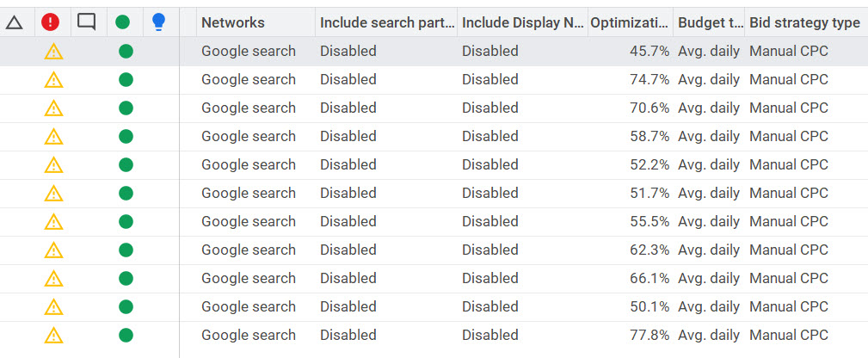Click the Include Display Network column header
Viewport: 868px width, 358px height.
523,23
